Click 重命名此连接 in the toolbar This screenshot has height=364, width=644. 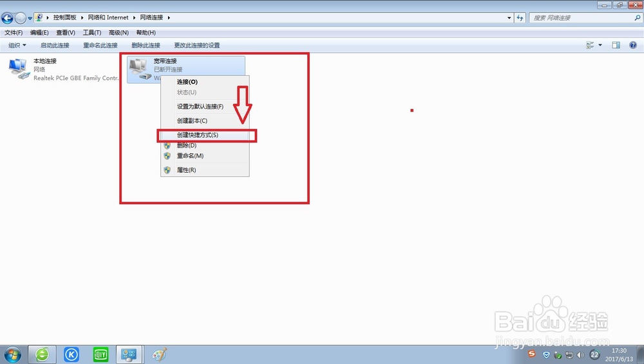pos(100,45)
